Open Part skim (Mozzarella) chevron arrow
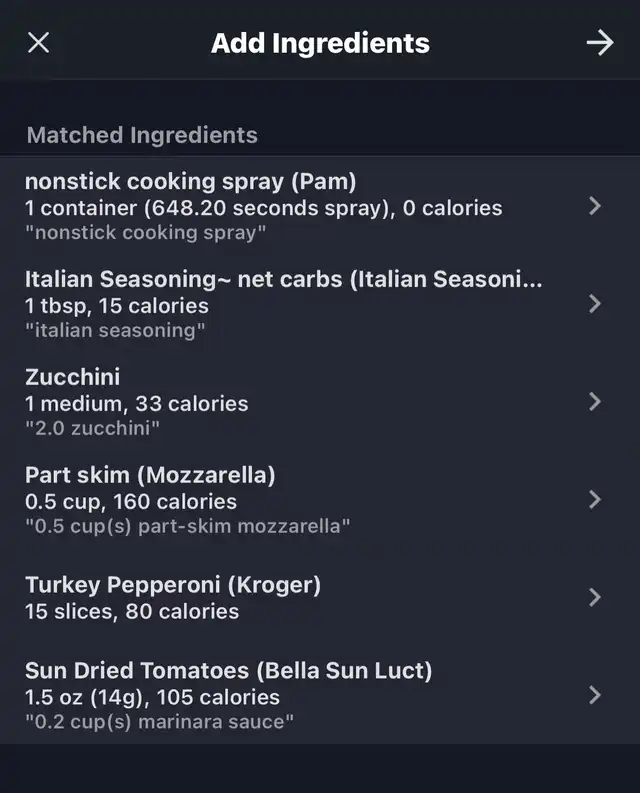 click(595, 500)
